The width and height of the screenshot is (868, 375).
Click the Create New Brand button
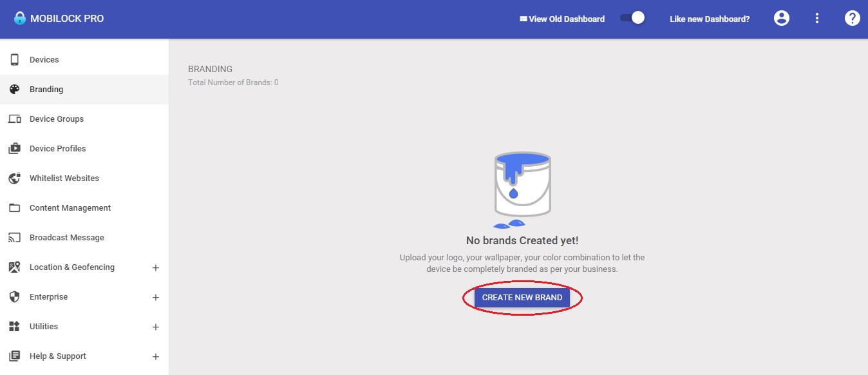(x=522, y=298)
